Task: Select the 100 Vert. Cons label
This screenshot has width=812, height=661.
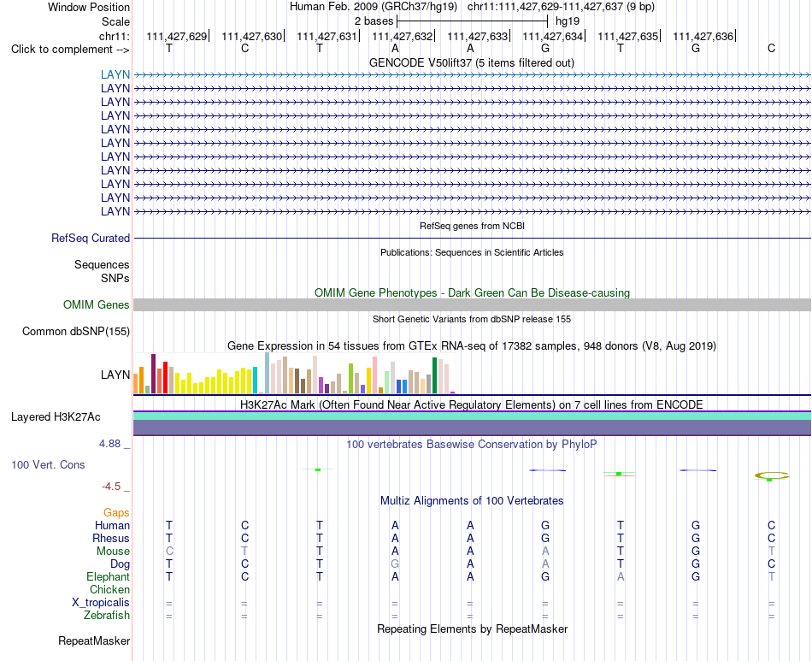Action: [x=48, y=464]
